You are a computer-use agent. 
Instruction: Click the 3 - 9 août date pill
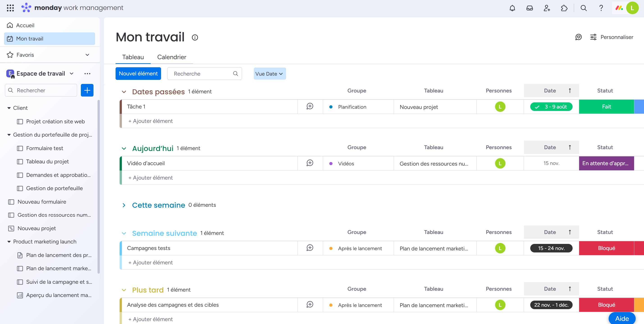click(x=551, y=107)
